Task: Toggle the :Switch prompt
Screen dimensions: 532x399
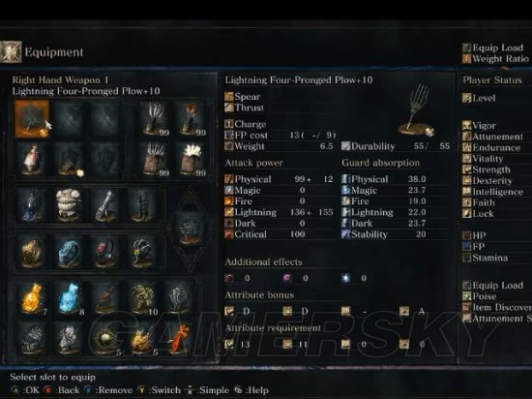Action: (159, 390)
